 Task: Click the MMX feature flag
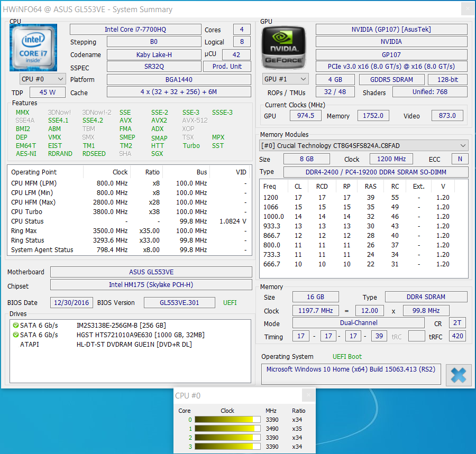22,113
